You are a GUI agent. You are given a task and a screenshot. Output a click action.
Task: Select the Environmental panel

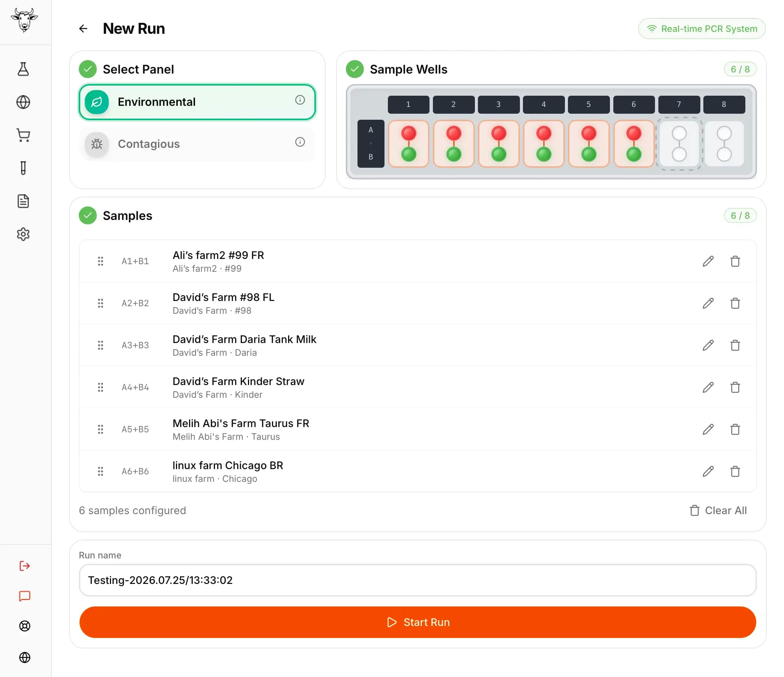[x=197, y=102]
